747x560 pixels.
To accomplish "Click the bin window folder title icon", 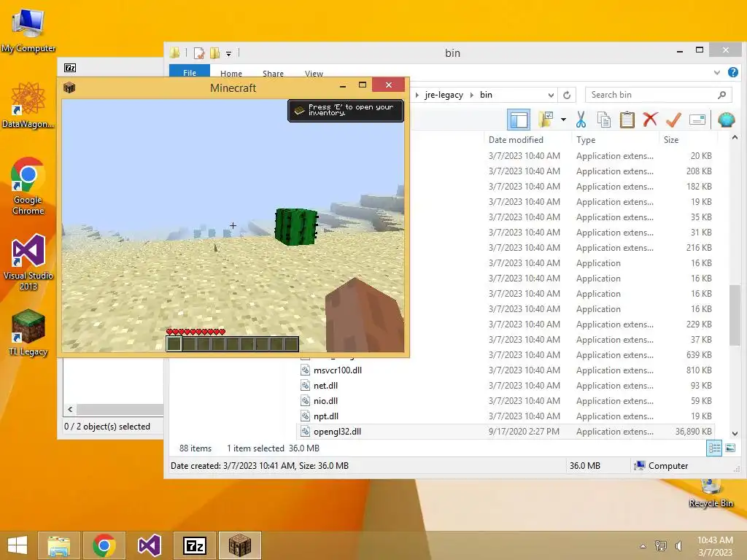I will tap(175, 52).
